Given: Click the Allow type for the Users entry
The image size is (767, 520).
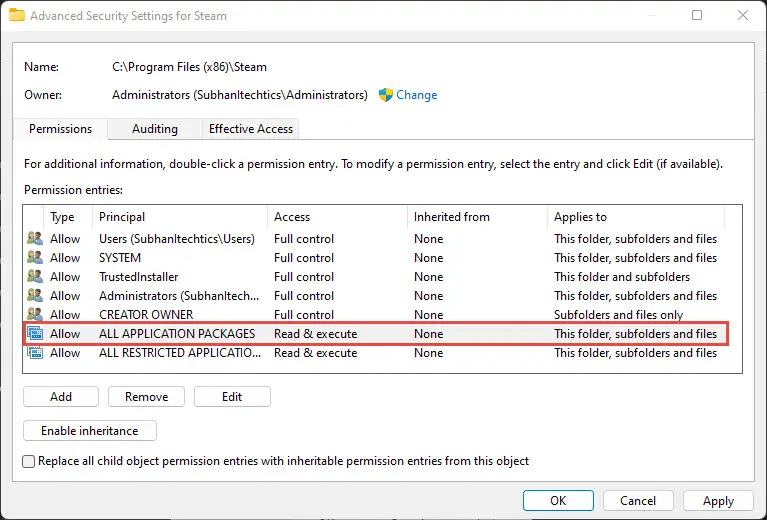Looking at the screenshot, I should coord(65,239).
